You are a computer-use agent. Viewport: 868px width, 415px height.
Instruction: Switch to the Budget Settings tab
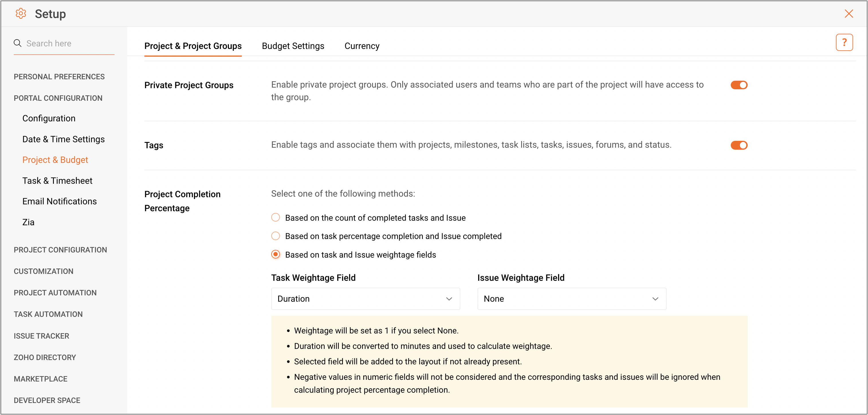click(x=293, y=46)
